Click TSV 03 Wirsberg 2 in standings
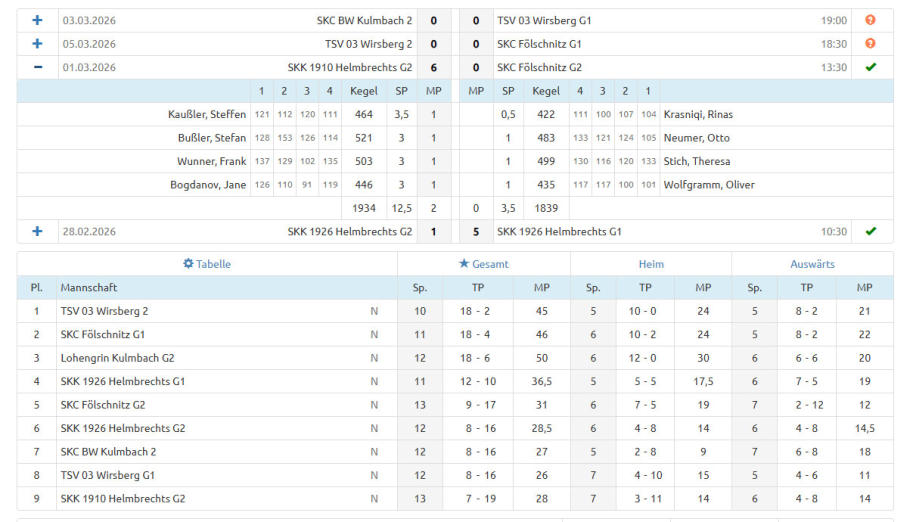Viewport: 913px width, 522px height. [x=104, y=311]
